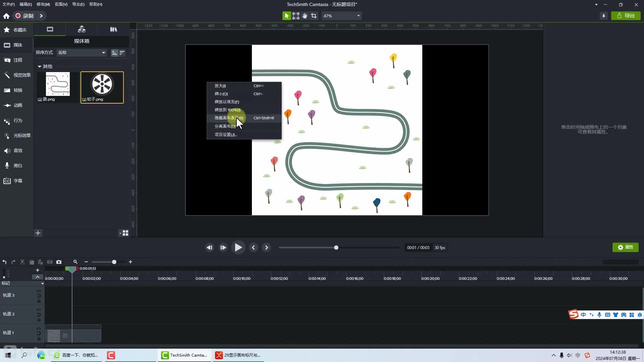644x362 pixels.
Task: Play the preview with the play button
Action: coord(238,248)
